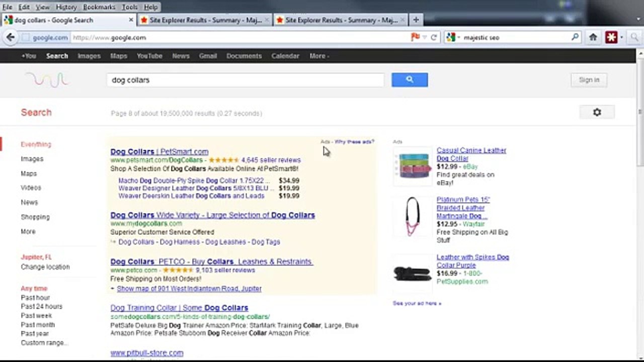Viewport: 644px width, 362px height.
Task: Click +You in the Google bar
Action: click(29, 56)
